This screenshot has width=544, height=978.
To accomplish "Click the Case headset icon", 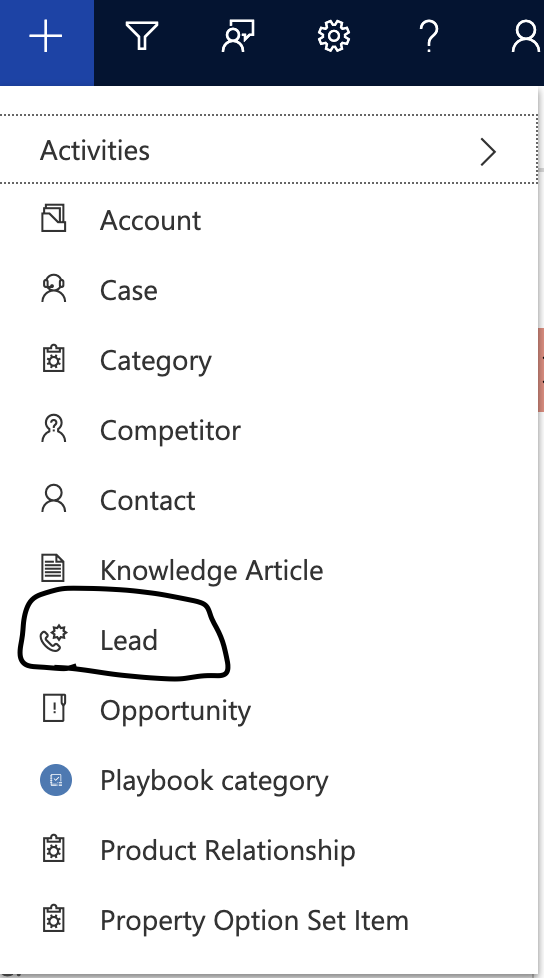I will point(54,289).
